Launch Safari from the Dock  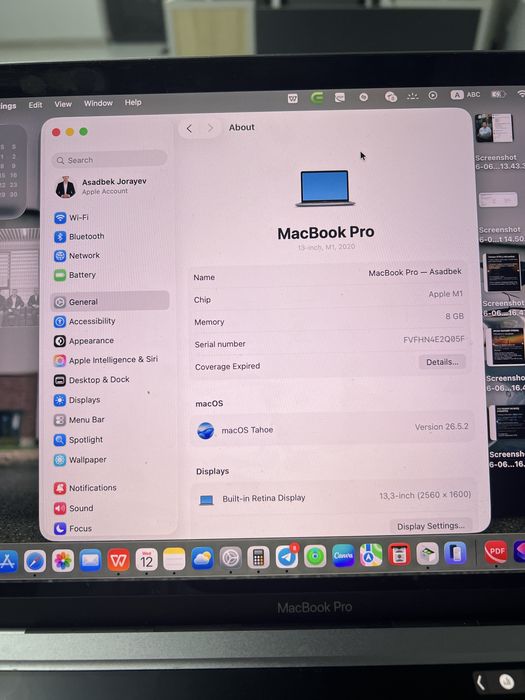tap(35, 561)
